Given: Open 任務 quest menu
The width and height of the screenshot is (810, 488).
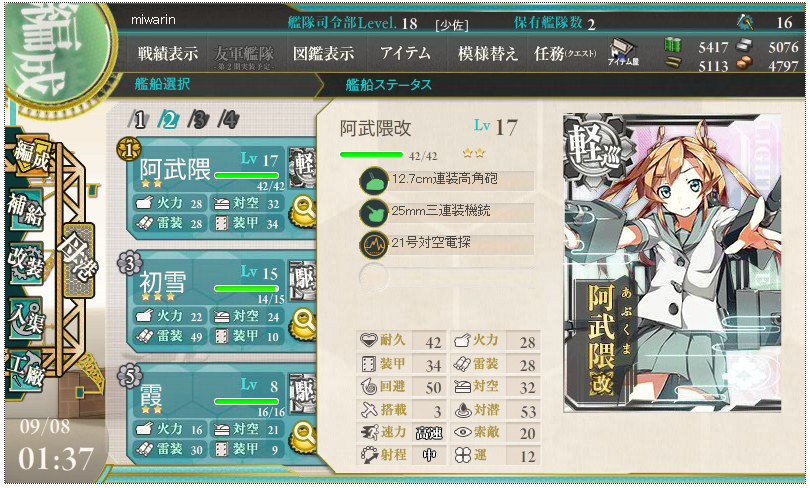Looking at the screenshot, I should pos(565,53).
